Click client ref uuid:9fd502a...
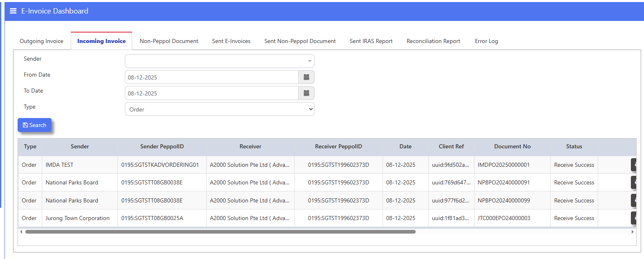644x259 pixels. click(450, 165)
